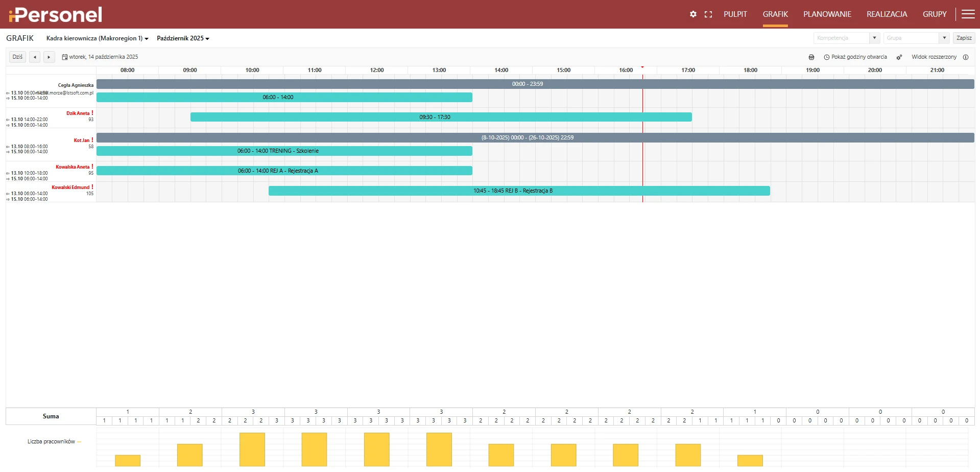Toggle Pokaż godziny otwarcia
Screen dimensions: 980x472
(x=856, y=57)
